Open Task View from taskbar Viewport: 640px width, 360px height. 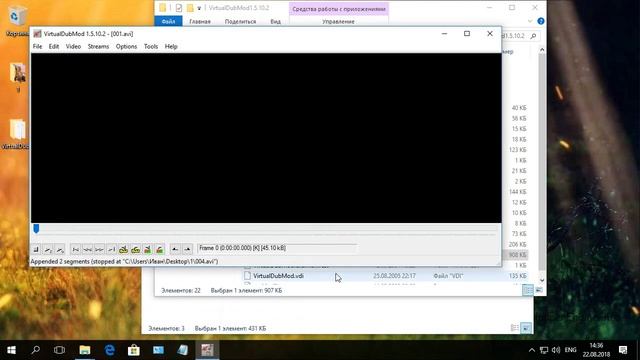click(x=60, y=350)
